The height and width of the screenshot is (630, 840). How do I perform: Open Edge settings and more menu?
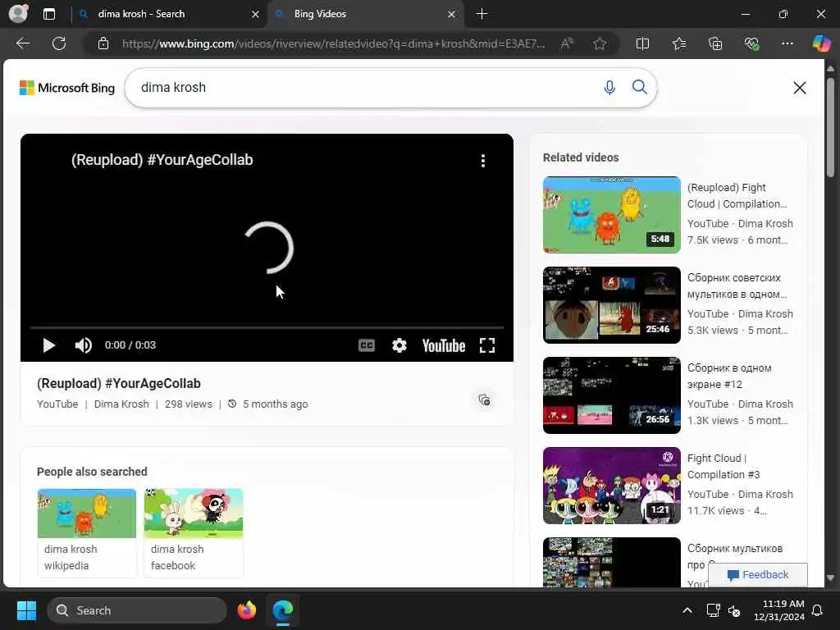(x=787, y=43)
